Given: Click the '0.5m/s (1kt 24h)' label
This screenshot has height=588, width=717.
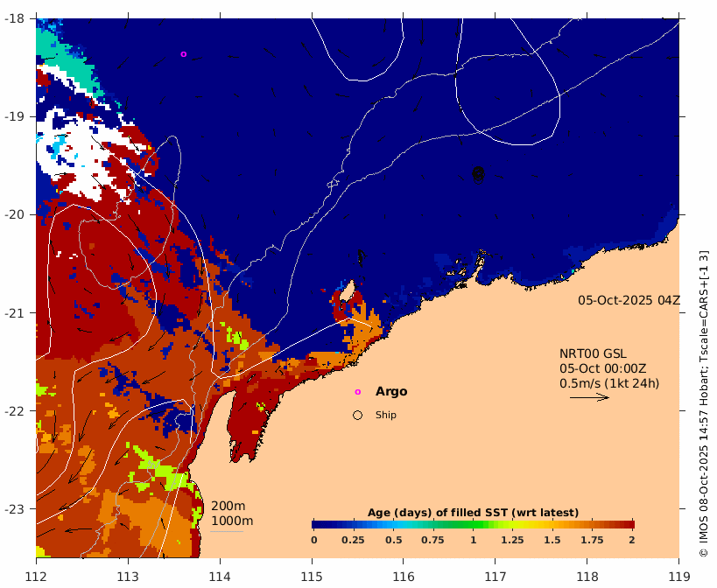Looking at the screenshot, I should point(609,383).
